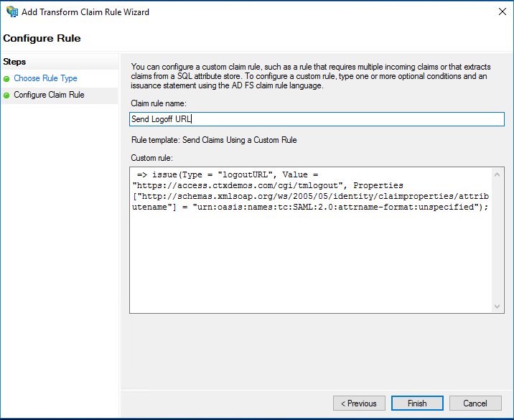514x420 pixels.
Task: Click the Steps panel header
Action: (x=14, y=62)
